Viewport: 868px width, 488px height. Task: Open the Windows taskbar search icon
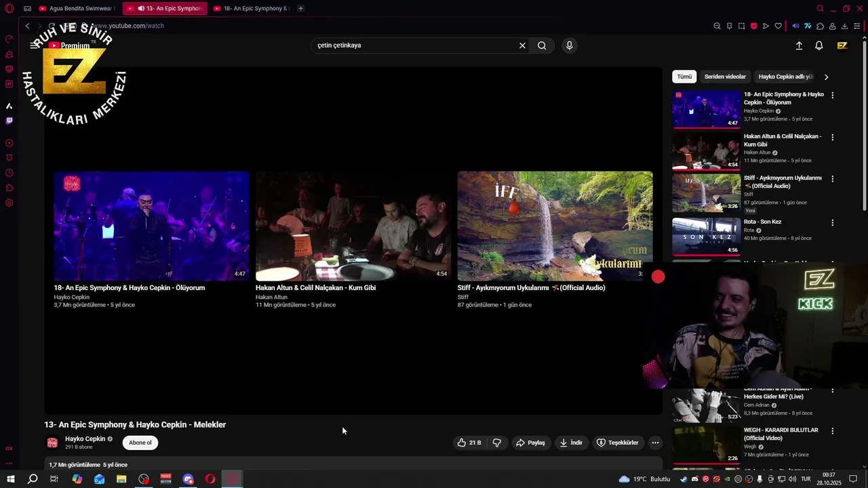pos(32,479)
